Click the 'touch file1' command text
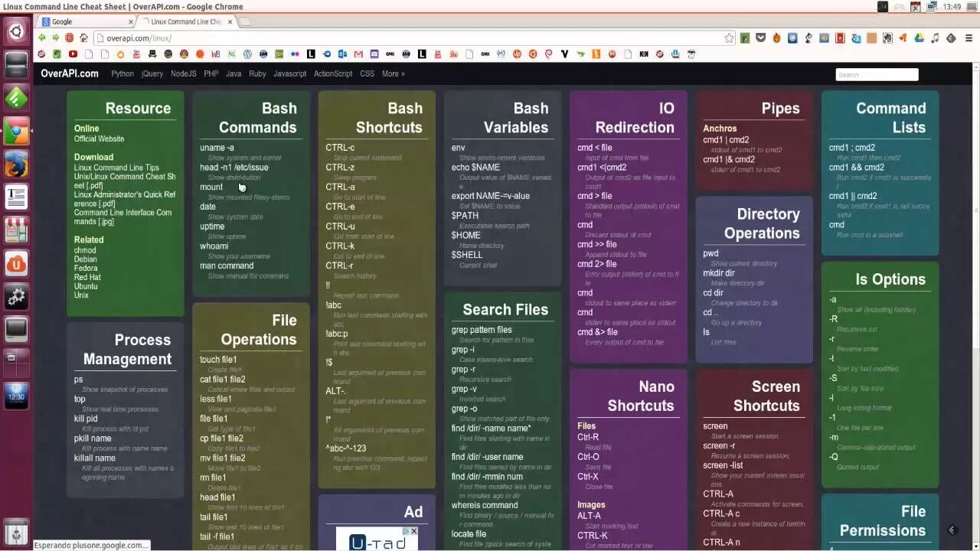 [x=218, y=360]
